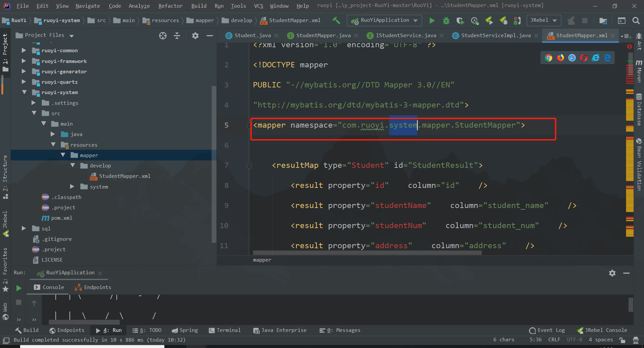Debug with JRebel icon

point(503,21)
